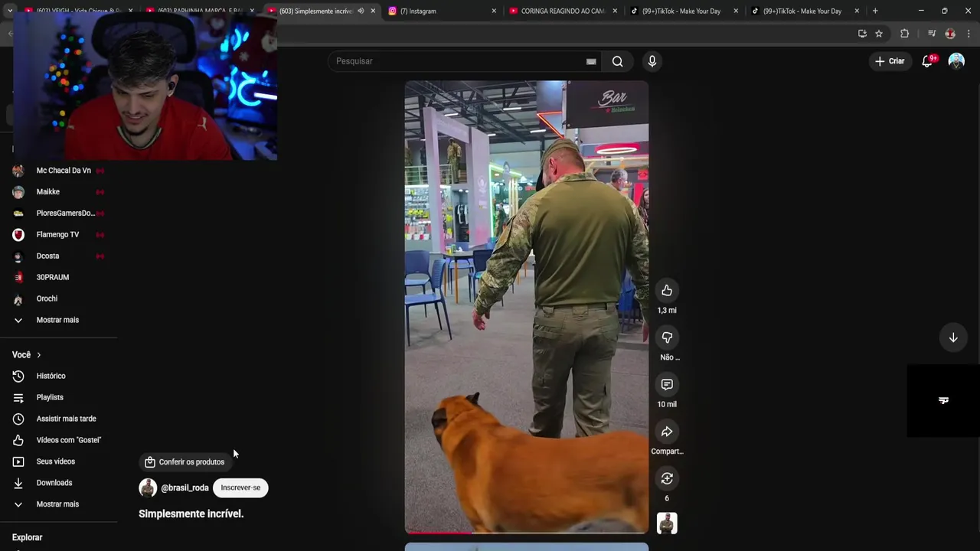This screenshot has height=551, width=980.
Task: Open the Chrome extensions puzzle icon
Action: click(904, 34)
